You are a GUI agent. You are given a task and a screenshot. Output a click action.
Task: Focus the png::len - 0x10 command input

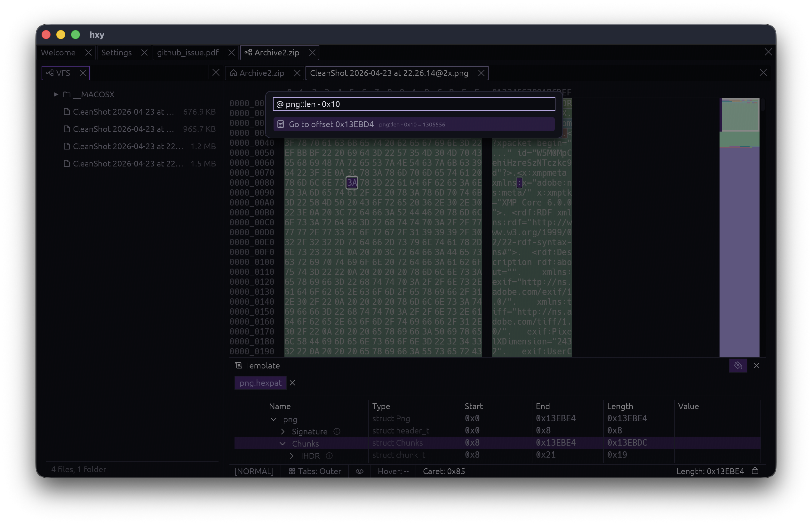coord(414,104)
